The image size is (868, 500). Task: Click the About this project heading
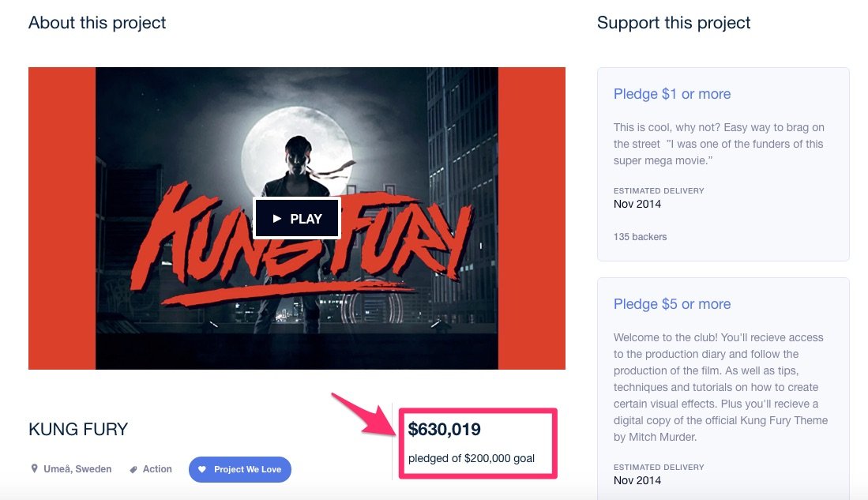click(x=96, y=22)
